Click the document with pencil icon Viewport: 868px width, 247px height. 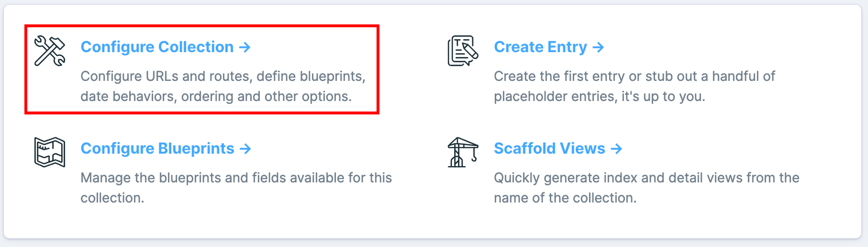point(463,50)
